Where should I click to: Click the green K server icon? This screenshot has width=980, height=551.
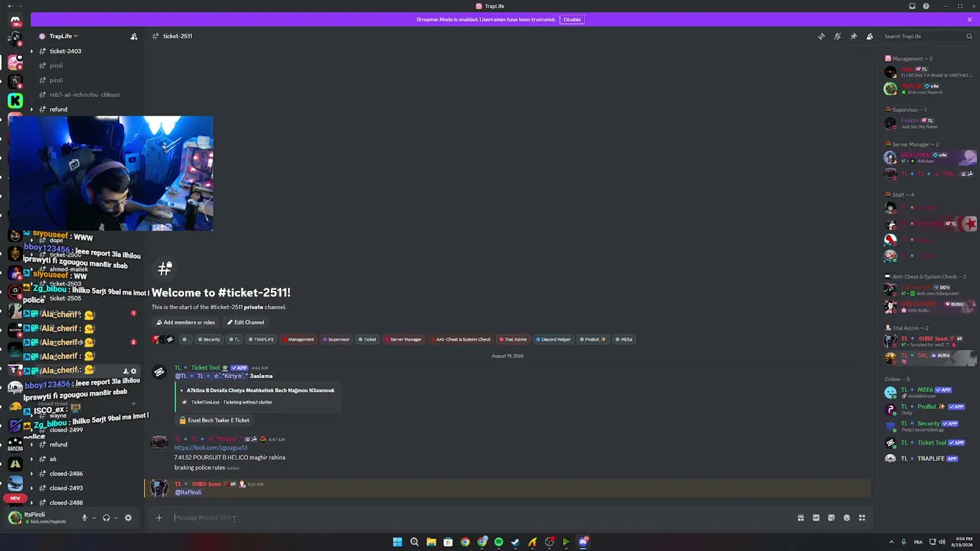(x=15, y=100)
